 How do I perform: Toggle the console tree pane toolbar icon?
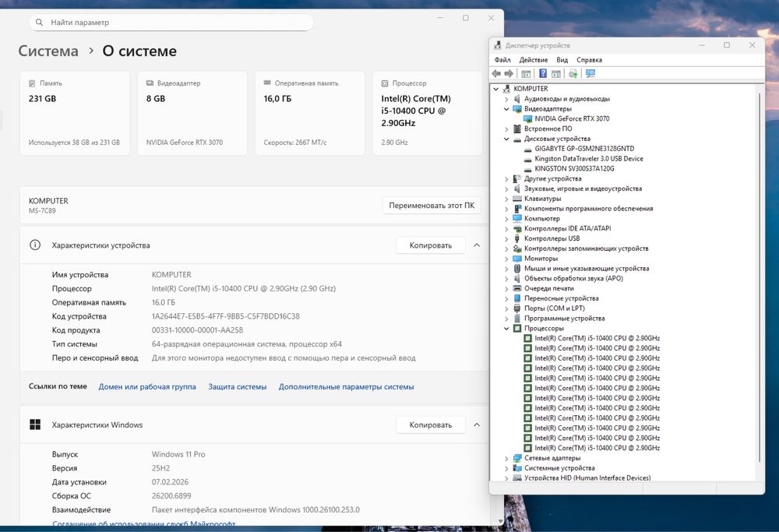coord(526,73)
